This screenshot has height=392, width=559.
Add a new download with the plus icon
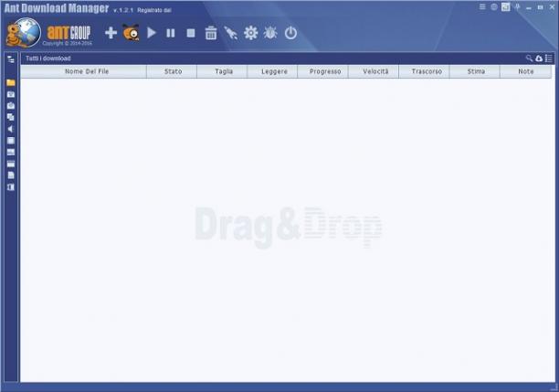[111, 33]
